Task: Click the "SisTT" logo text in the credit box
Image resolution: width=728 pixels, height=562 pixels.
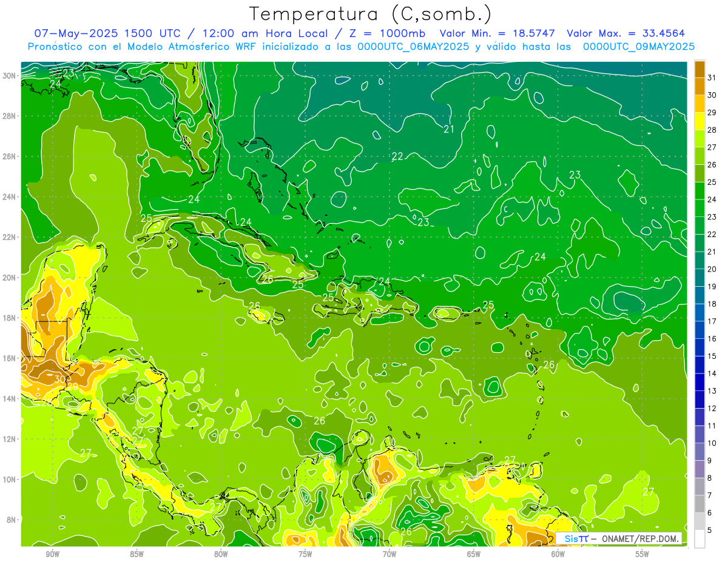Action: (x=576, y=538)
